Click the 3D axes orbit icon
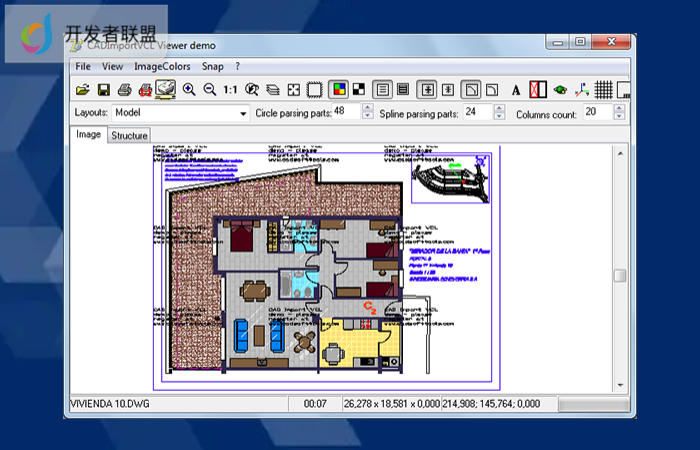The image size is (700, 450). click(x=583, y=90)
